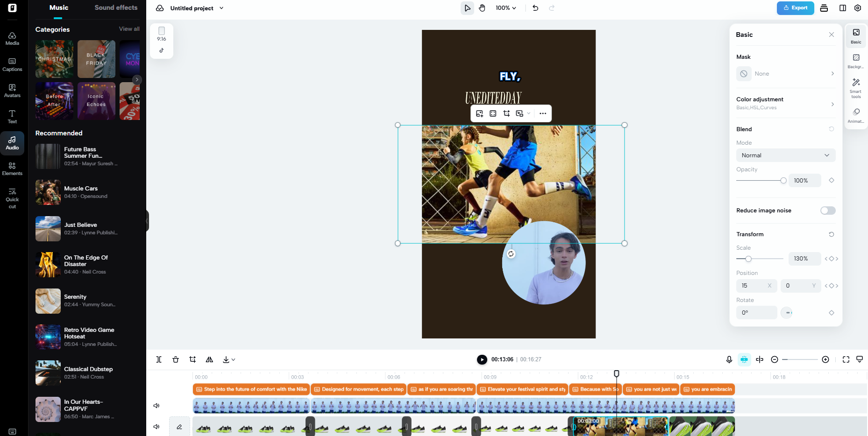This screenshot has height=436, width=868.
Task: Open the Audio panel
Action: point(12,143)
